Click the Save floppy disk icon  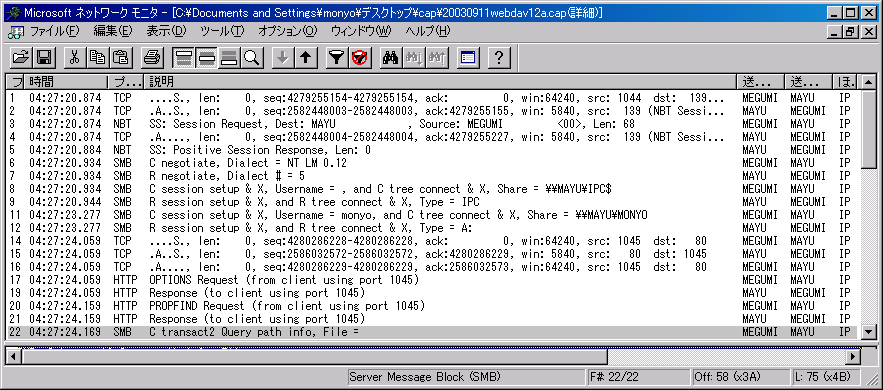tap(44, 57)
